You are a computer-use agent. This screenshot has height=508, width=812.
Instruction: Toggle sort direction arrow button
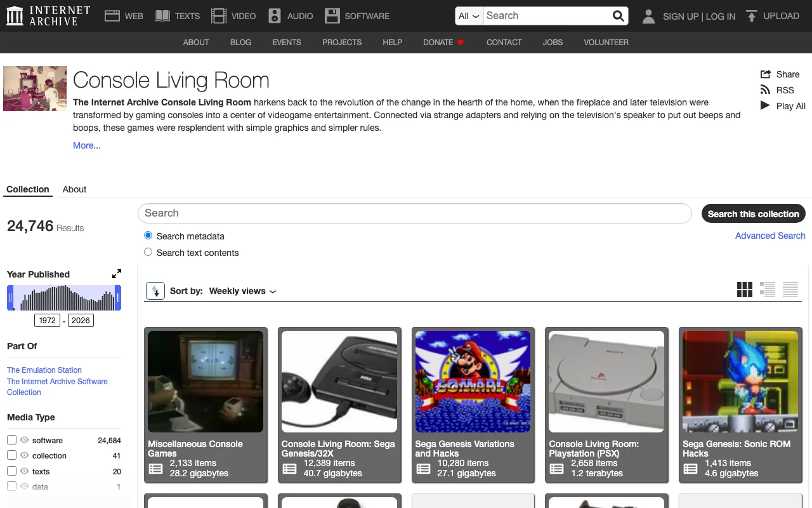[155, 291]
